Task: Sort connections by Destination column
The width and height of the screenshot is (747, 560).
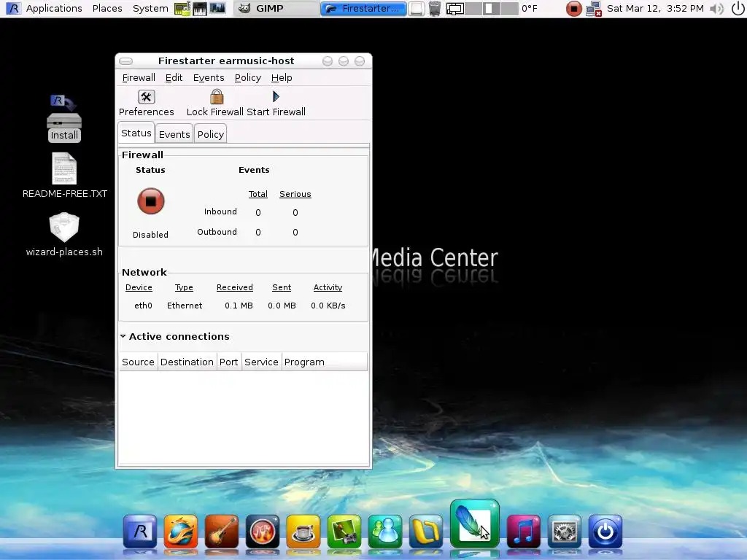Action: coord(187,362)
